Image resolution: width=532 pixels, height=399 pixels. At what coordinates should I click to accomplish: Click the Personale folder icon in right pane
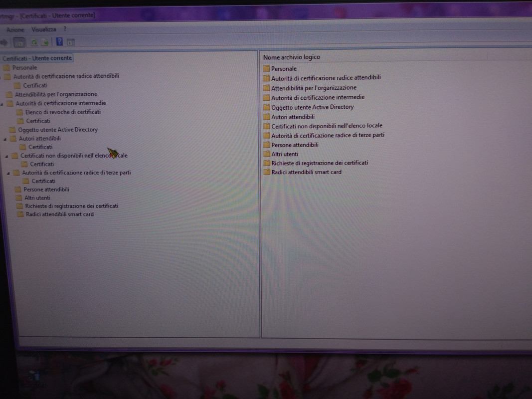pyautogui.click(x=266, y=68)
